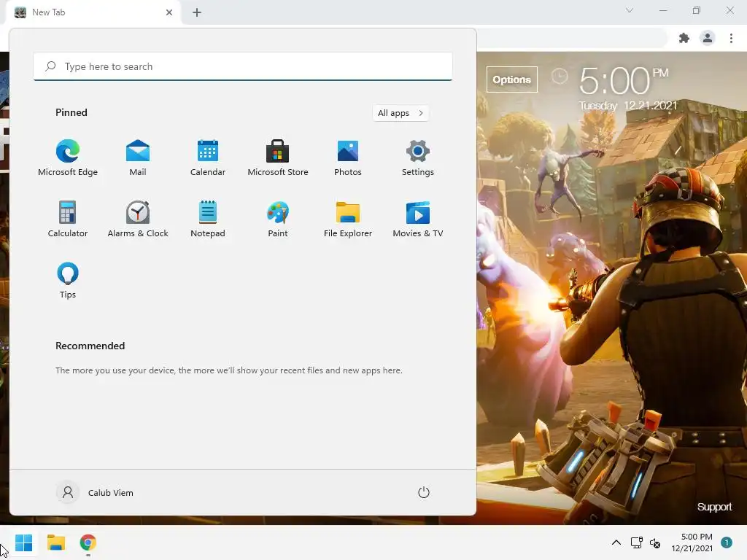Open the Support link
The width and height of the screenshot is (747, 560).
tap(714, 507)
